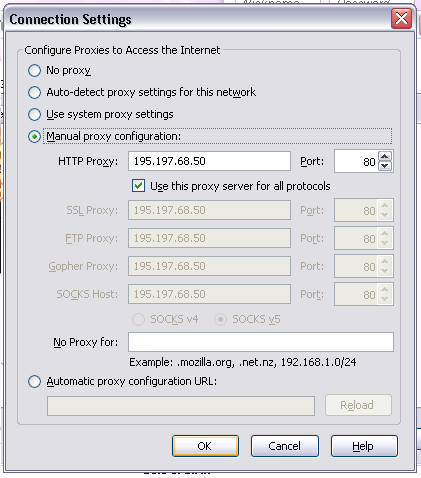
Task: Close the Connection Settings dialog
Action: pyautogui.click(x=401, y=19)
